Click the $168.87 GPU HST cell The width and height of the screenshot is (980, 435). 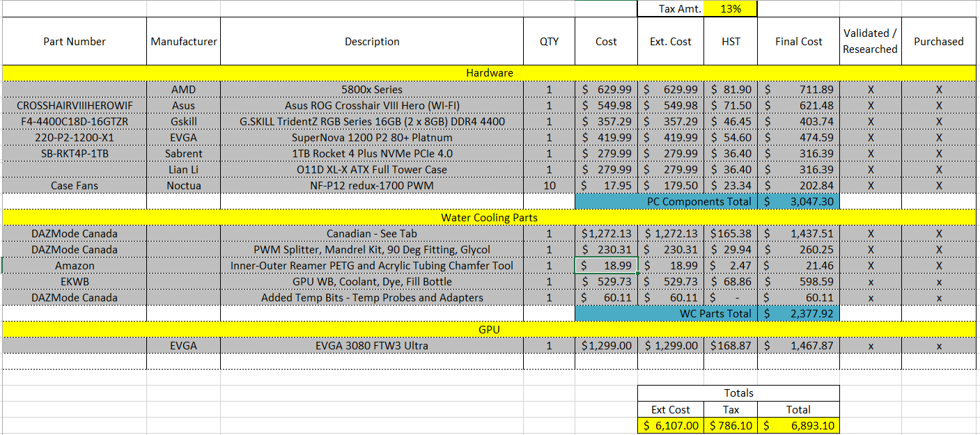click(x=730, y=346)
